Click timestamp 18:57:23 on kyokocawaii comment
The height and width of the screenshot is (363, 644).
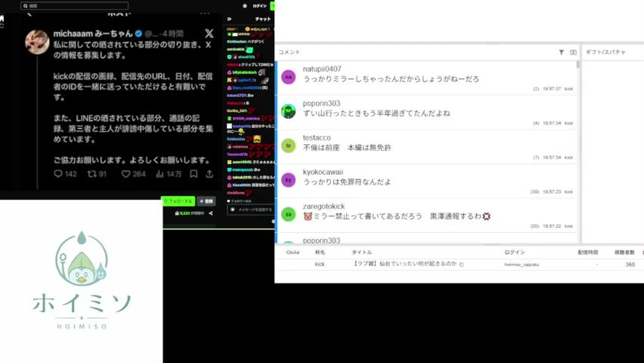coord(552,192)
